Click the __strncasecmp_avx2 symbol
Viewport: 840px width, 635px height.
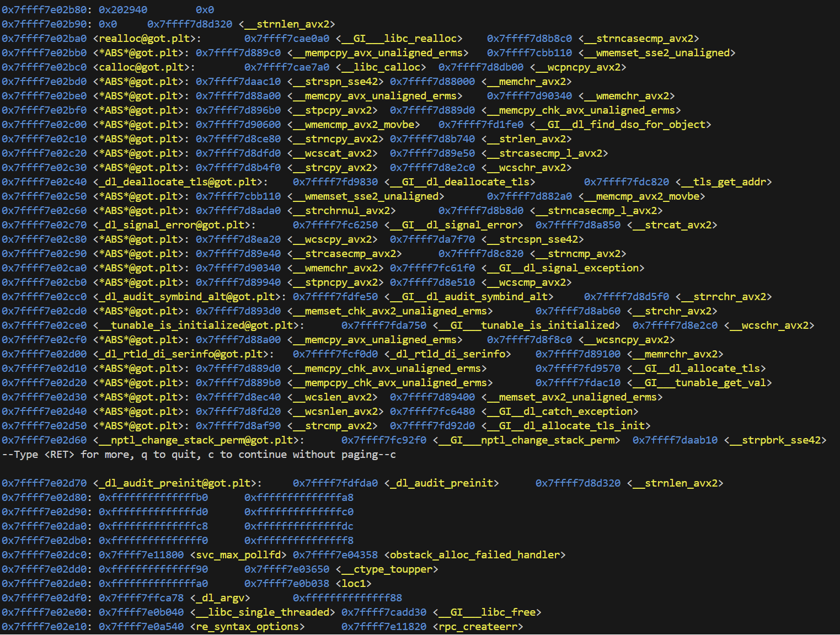[639, 39]
